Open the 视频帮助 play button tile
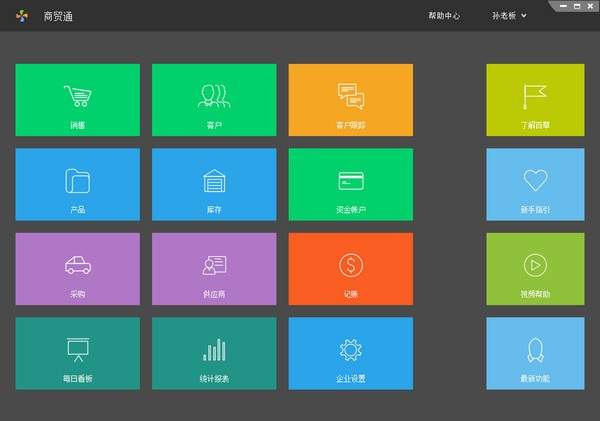This screenshot has height=421, width=600. pyautogui.click(x=535, y=269)
